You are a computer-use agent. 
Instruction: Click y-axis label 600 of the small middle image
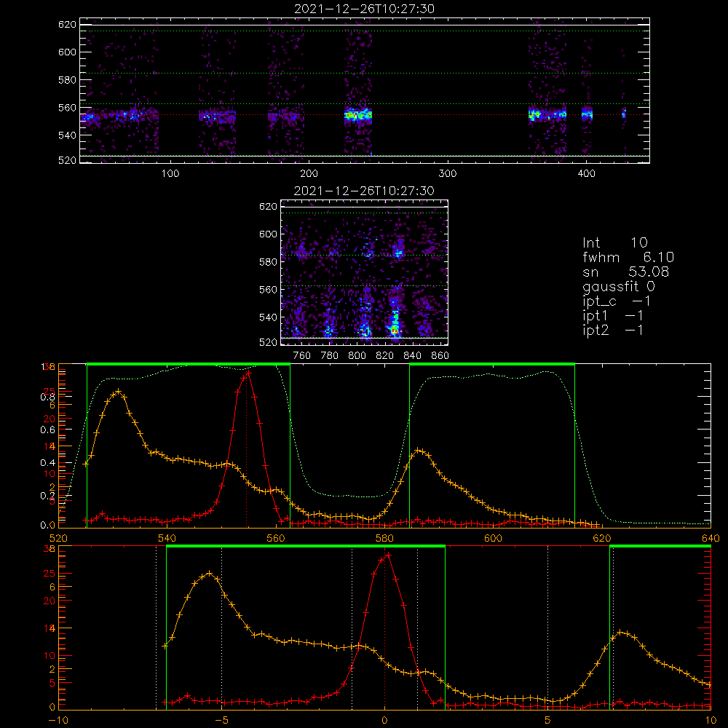pos(269,234)
